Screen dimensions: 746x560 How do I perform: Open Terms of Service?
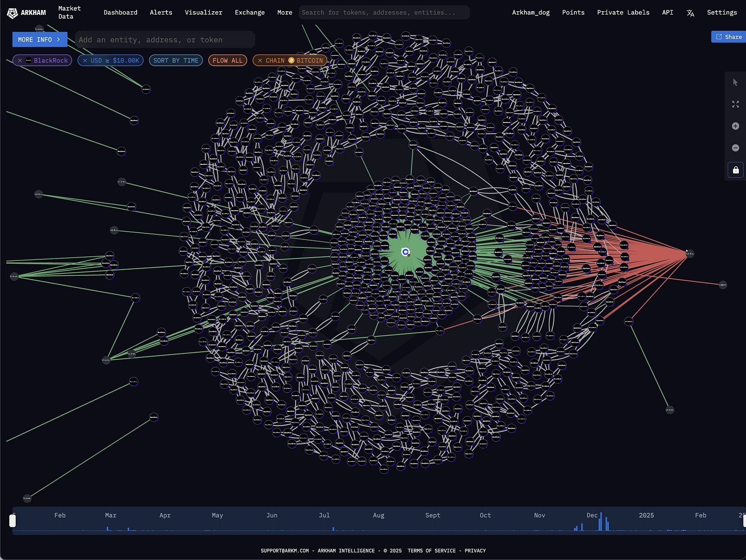432,551
